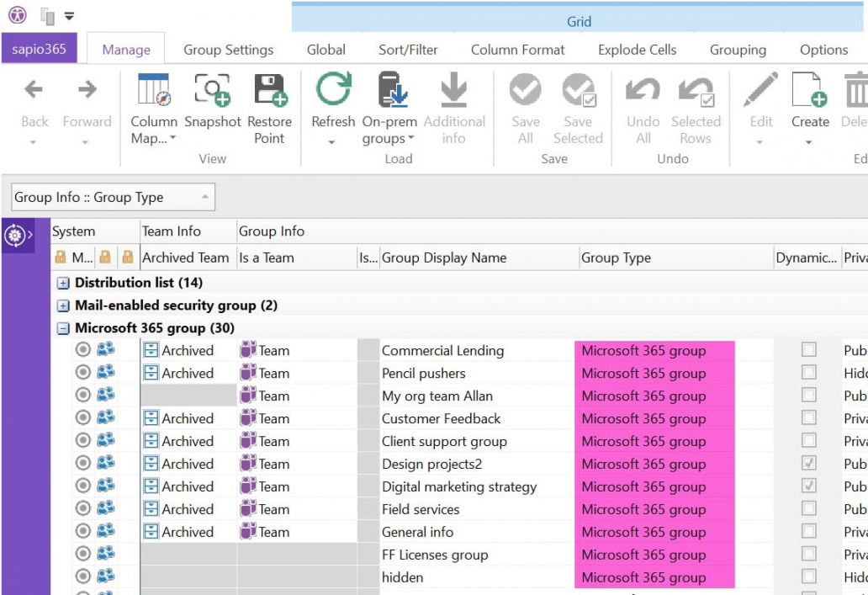The height and width of the screenshot is (595, 868).
Task: Open the Back history dropdown arrow
Action: pos(33,143)
